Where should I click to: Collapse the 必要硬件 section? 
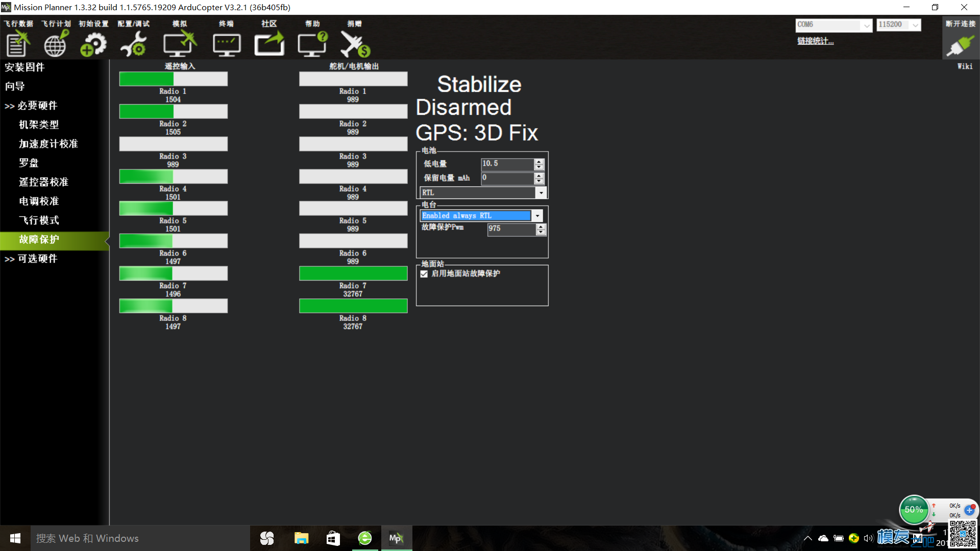coord(31,106)
